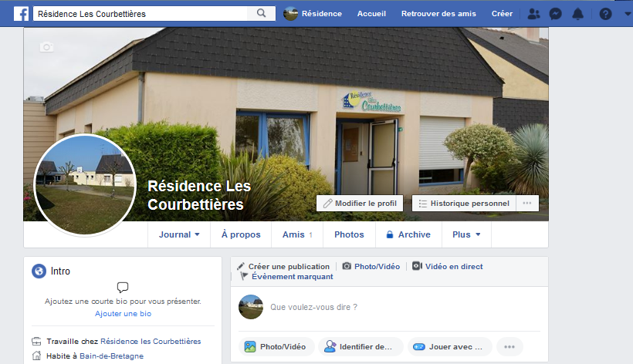
Task: Click the cover photo camera icon
Action: 46,47
